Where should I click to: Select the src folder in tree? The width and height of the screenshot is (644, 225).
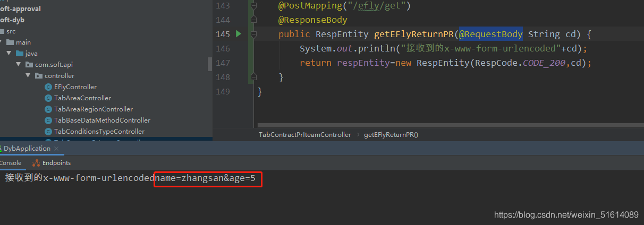tap(11, 31)
